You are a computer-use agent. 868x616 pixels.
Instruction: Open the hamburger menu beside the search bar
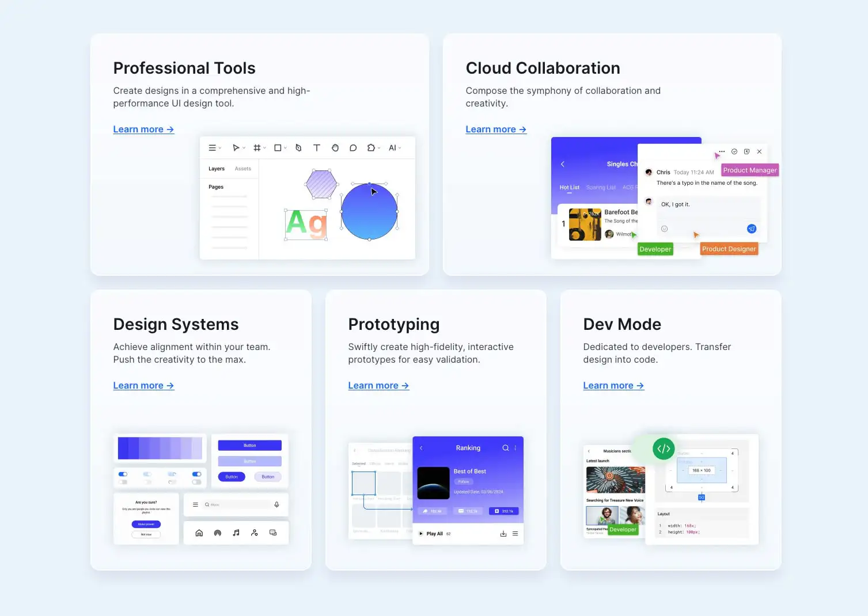[x=195, y=504]
